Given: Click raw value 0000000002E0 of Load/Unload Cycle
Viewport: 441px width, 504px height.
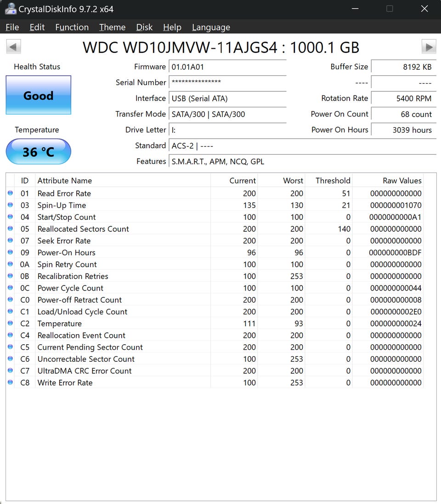Looking at the screenshot, I should (396, 312).
